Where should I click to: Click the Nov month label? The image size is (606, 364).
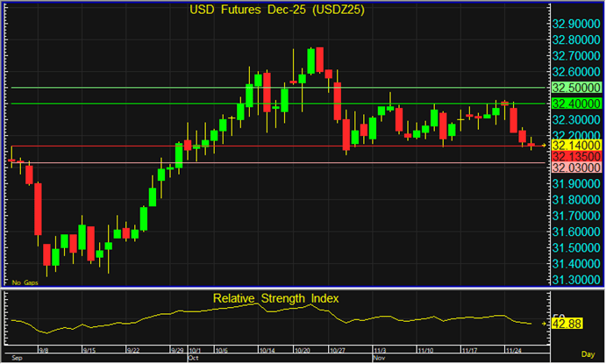(x=379, y=359)
